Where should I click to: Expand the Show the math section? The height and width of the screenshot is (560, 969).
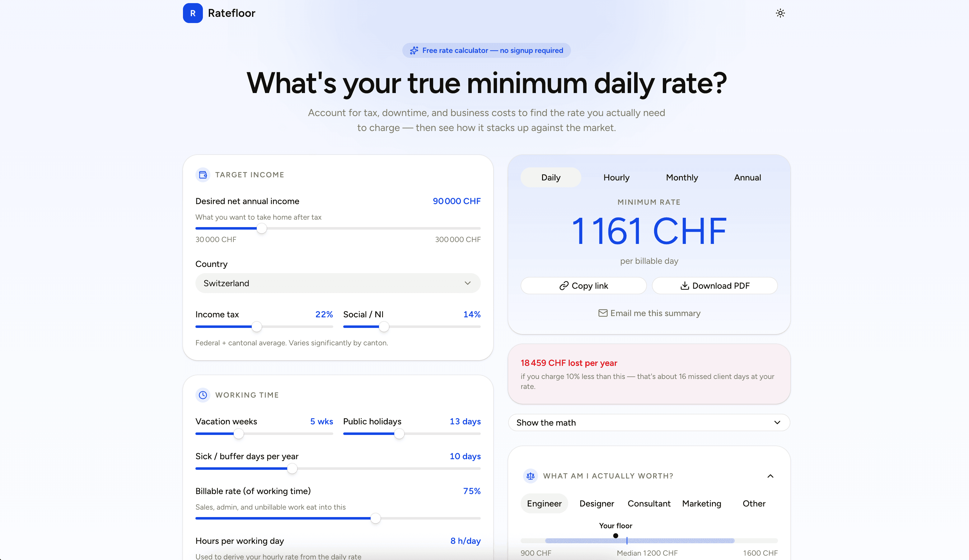tap(649, 422)
